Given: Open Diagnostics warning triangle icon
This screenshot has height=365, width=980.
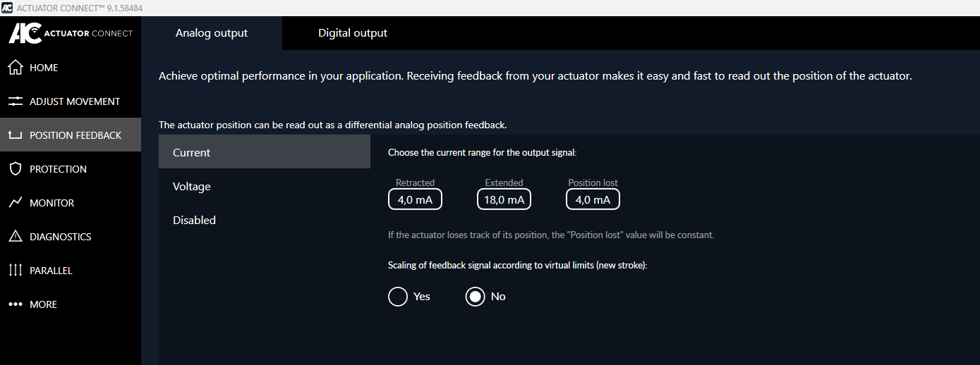Looking at the screenshot, I should (16, 237).
